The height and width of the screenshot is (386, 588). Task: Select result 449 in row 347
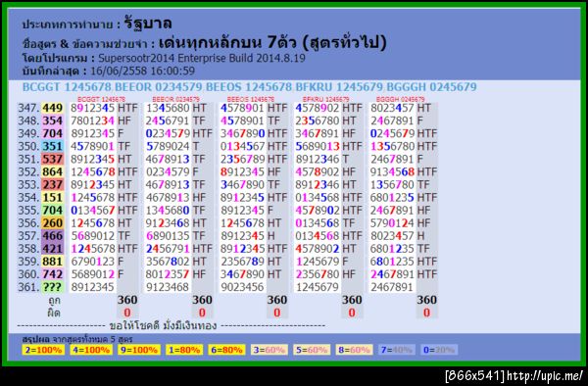point(52,108)
